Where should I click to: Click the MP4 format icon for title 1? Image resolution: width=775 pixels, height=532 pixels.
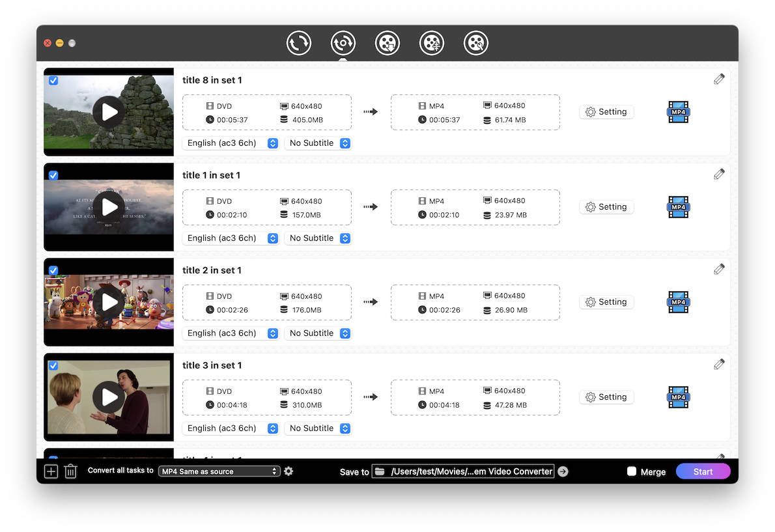pyautogui.click(x=678, y=207)
